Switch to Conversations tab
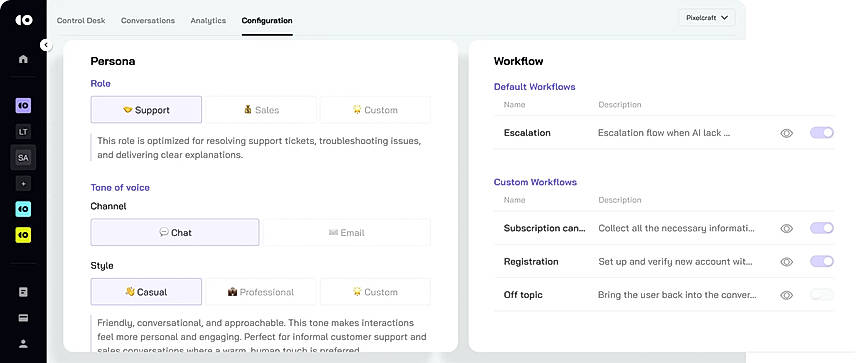Viewport: 864px width, 363px height. [148, 20]
